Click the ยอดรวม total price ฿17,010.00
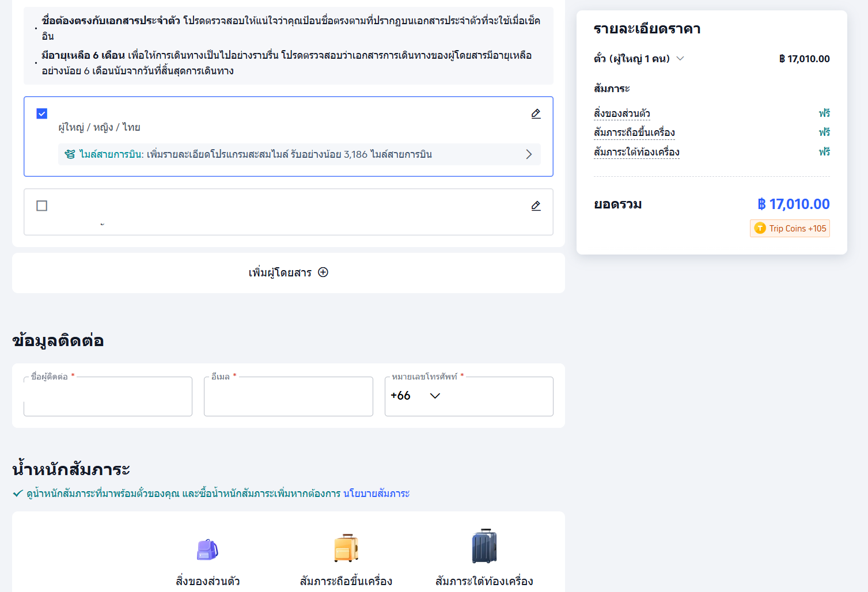The width and height of the screenshot is (868, 592). click(x=794, y=204)
